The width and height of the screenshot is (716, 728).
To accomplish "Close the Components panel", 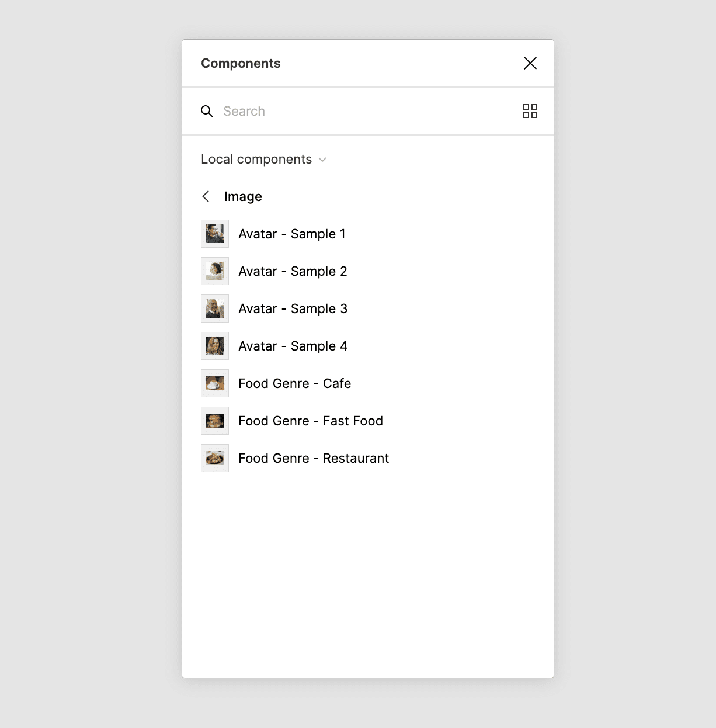I will (x=530, y=63).
